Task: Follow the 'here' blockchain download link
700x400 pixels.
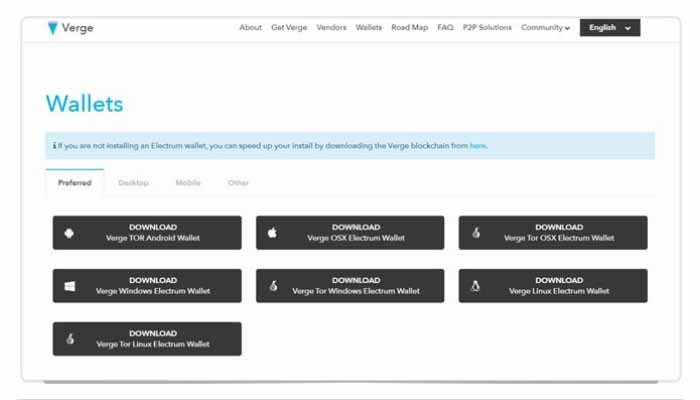Action: coord(477,146)
